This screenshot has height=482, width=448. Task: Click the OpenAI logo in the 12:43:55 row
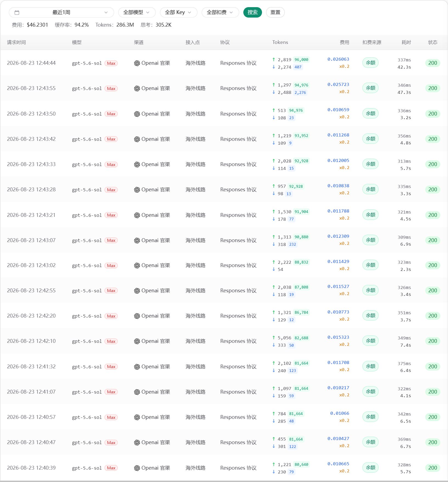[137, 88]
